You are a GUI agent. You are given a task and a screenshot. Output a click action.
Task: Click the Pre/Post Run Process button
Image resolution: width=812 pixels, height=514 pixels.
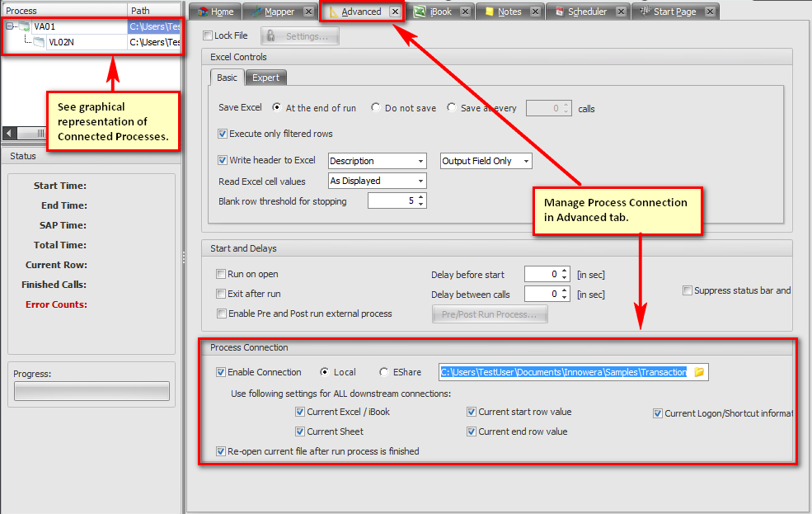[490, 314]
